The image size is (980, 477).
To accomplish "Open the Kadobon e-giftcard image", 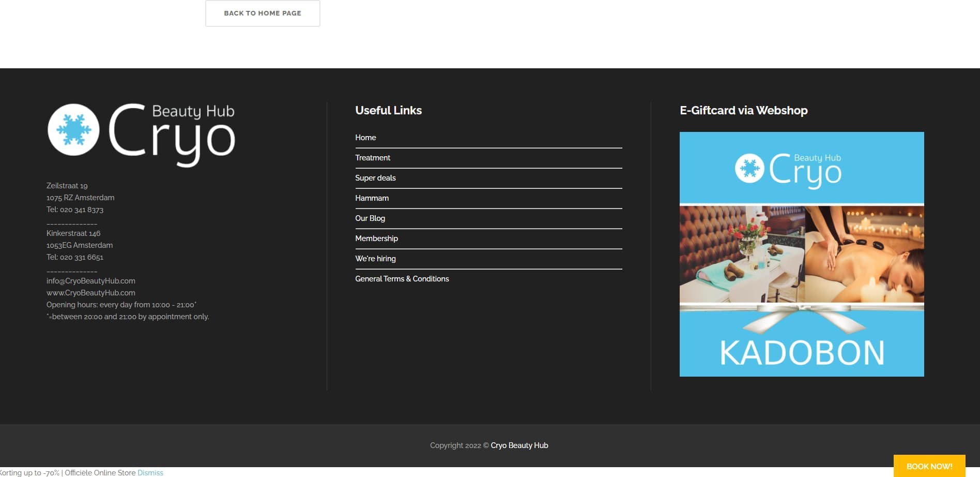I will (802, 254).
